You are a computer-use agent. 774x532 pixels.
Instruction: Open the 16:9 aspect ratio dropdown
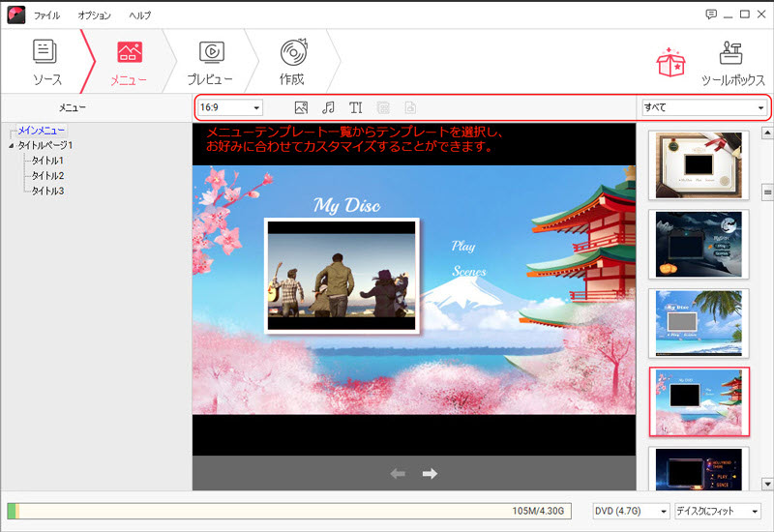point(230,107)
